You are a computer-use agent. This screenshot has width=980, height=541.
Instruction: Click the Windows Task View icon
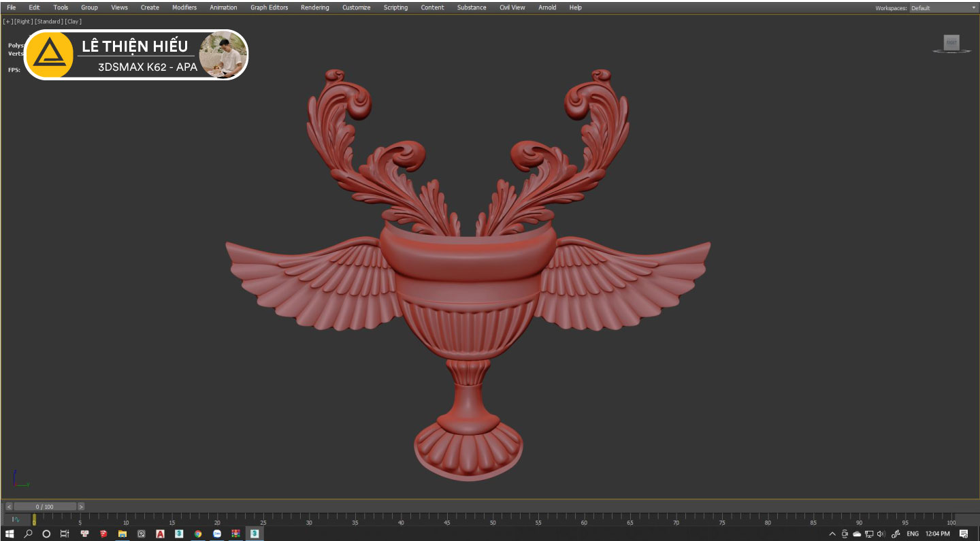[x=65, y=534]
